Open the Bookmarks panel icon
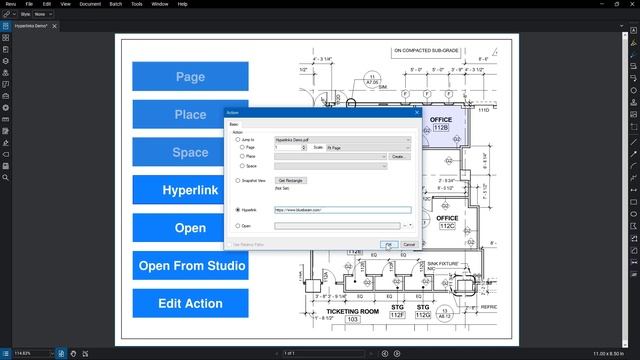This screenshot has width=640, height=360. [x=6, y=49]
